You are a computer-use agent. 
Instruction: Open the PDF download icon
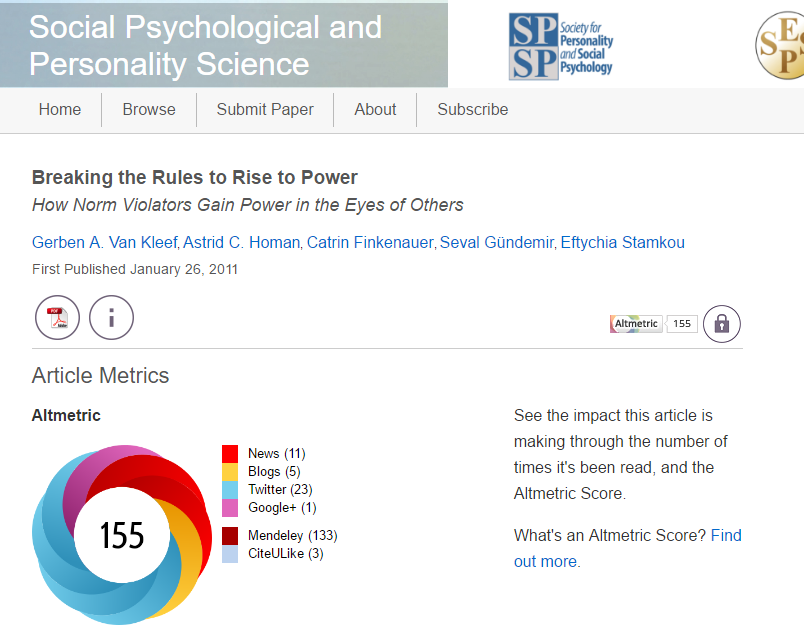pyautogui.click(x=57, y=317)
